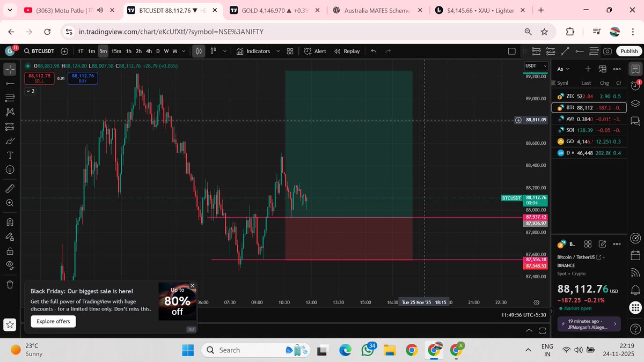The image size is (644, 362).
Task: Select the brush drawing tool
Action: coord(10,141)
